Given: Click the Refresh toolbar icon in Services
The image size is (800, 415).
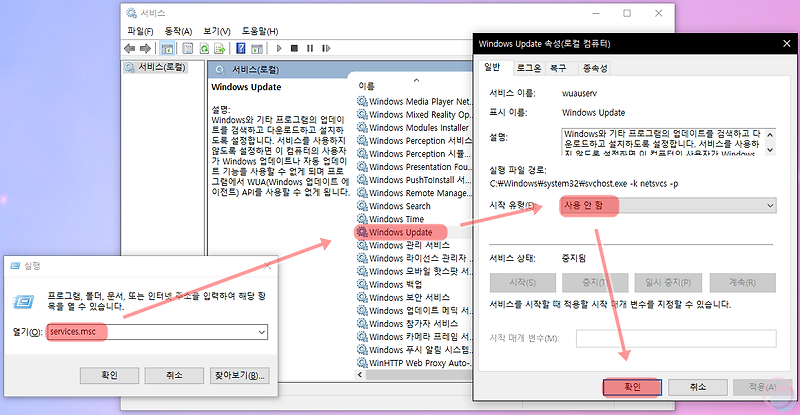Looking at the screenshot, I should pos(204,48).
